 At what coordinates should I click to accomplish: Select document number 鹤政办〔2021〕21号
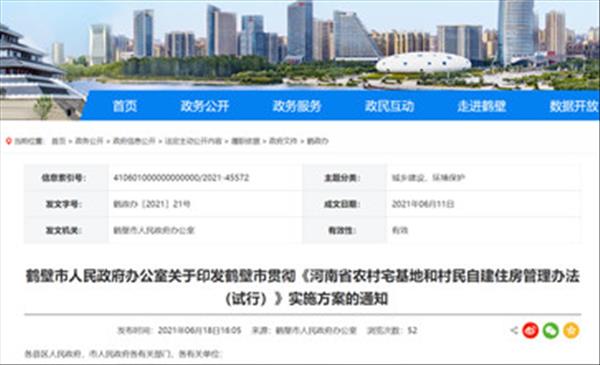pyautogui.click(x=152, y=204)
